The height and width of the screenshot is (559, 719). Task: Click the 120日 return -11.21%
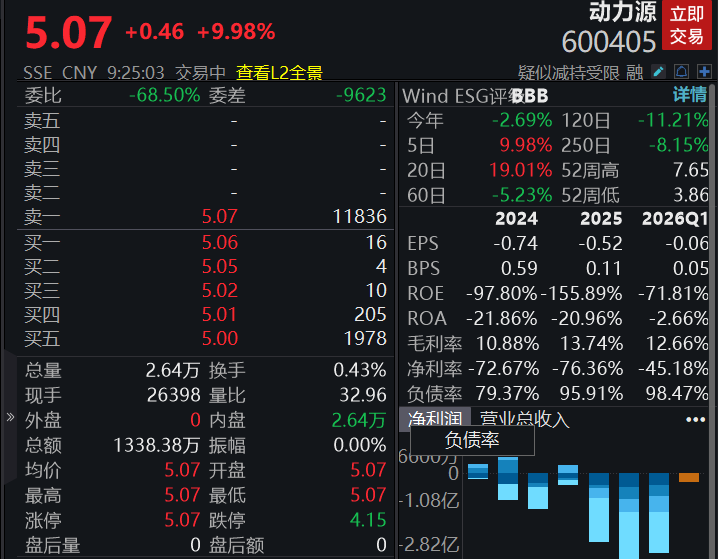673,120
